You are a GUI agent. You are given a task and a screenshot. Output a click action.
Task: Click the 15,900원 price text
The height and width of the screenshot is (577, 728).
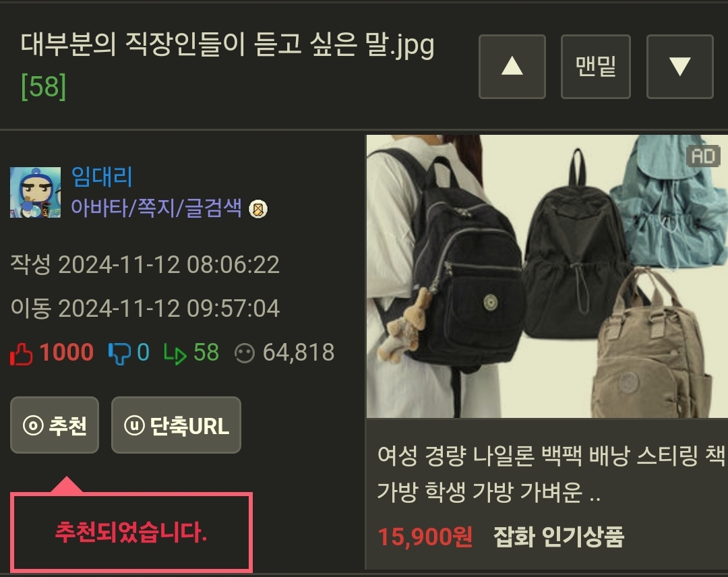(x=425, y=537)
